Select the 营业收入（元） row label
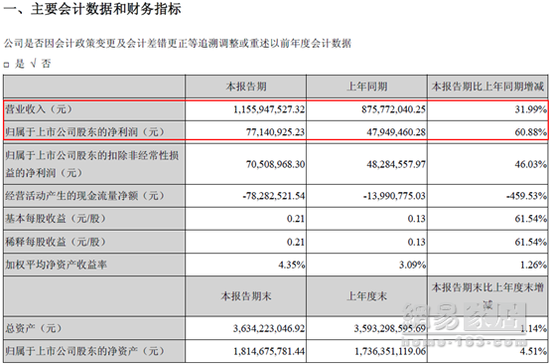The height and width of the screenshot is (364, 550). pos(39,109)
